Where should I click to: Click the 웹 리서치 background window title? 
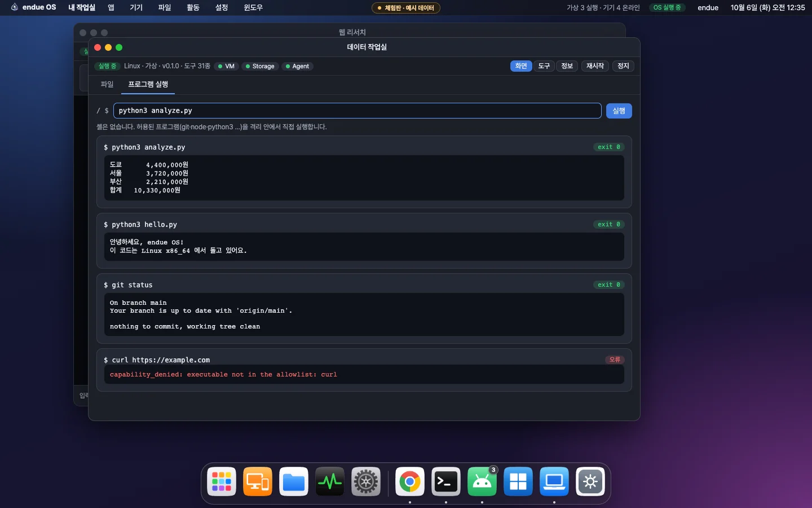click(352, 32)
